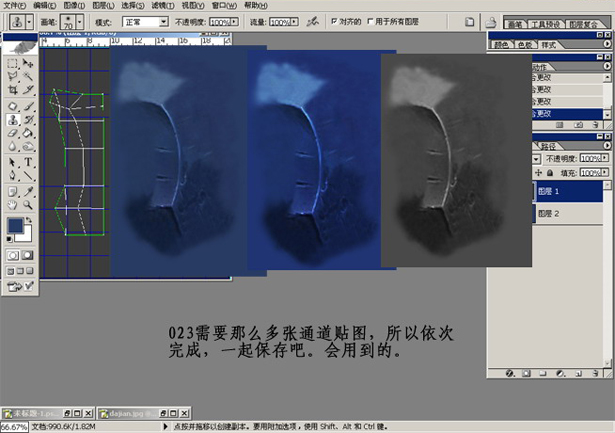
Task: Enable 用于所有图层 checkbox
Action: tap(371, 20)
